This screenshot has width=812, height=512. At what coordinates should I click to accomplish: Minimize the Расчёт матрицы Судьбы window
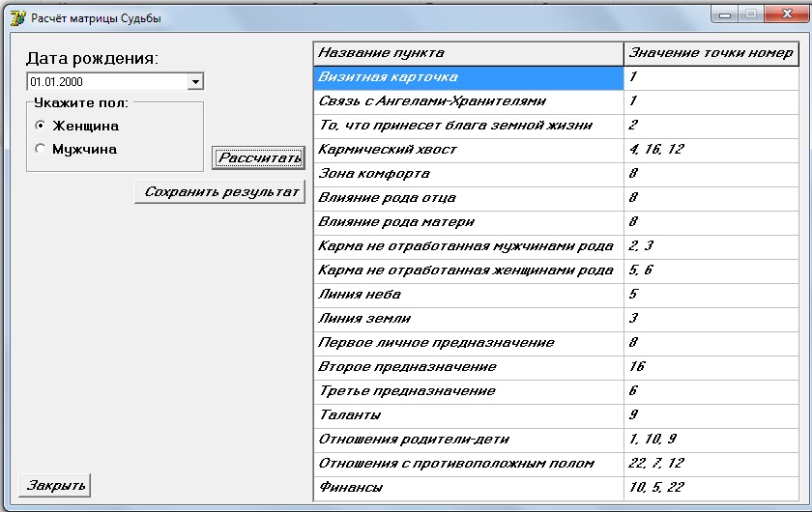tap(725, 14)
